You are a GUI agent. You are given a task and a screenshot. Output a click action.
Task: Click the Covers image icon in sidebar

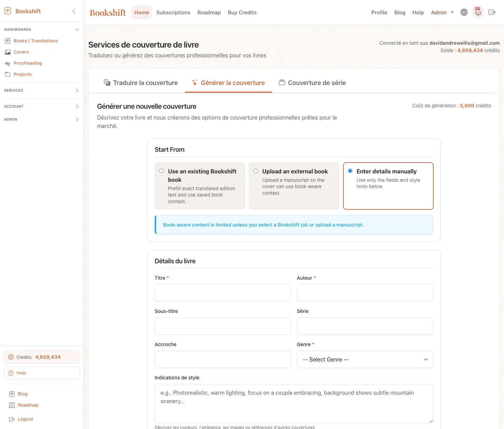[8, 52]
